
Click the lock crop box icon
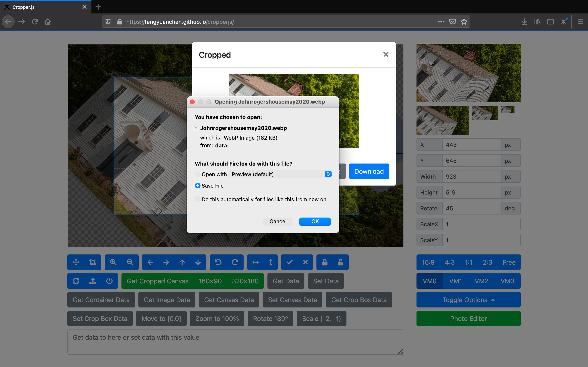point(325,262)
